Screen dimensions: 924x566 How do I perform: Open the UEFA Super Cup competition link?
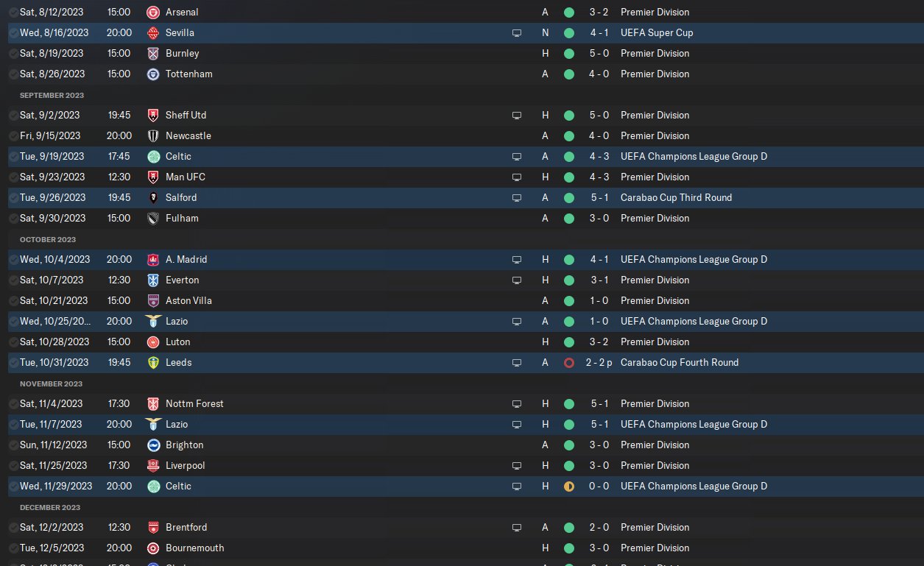click(x=656, y=33)
